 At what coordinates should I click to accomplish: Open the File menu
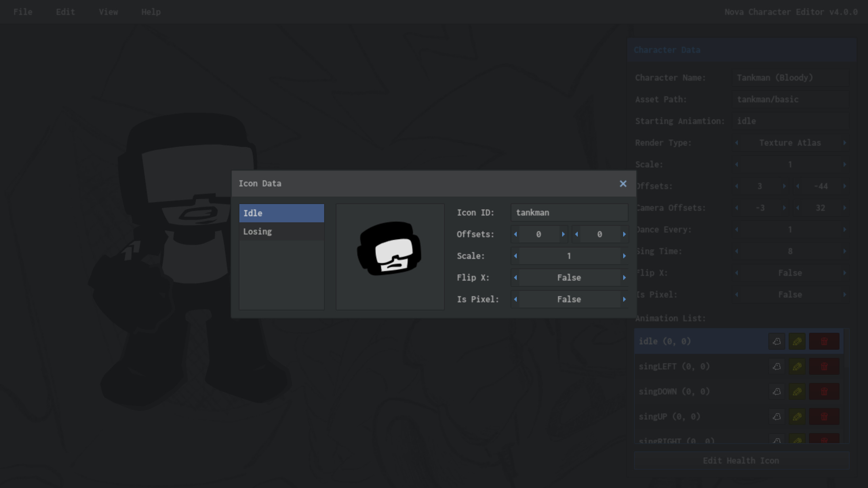[23, 12]
